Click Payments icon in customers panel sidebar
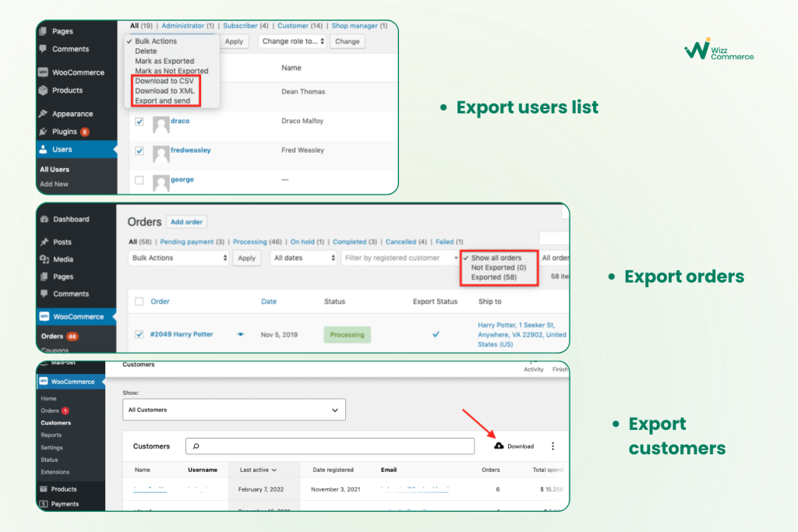The height and width of the screenshot is (532, 798). (44, 503)
